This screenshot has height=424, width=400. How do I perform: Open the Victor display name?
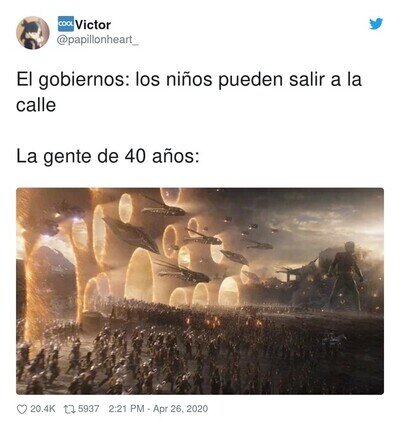click(93, 25)
